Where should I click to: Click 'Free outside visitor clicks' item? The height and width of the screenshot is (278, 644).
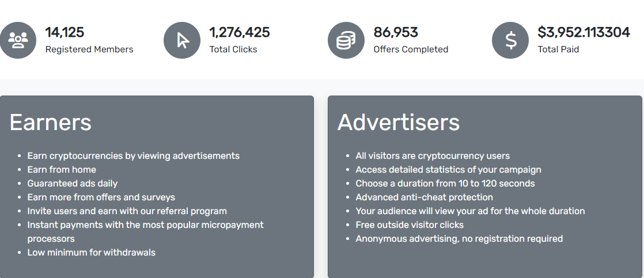tap(410, 225)
